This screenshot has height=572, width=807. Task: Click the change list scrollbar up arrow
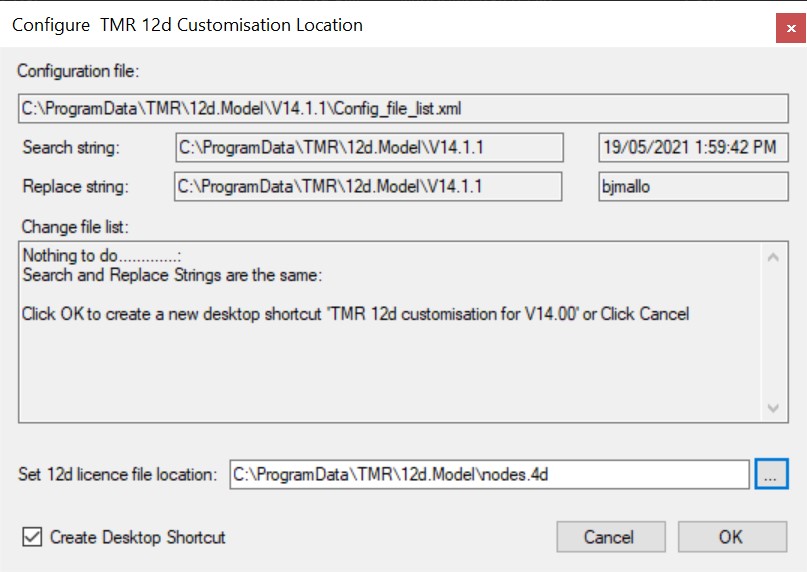point(773,257)
